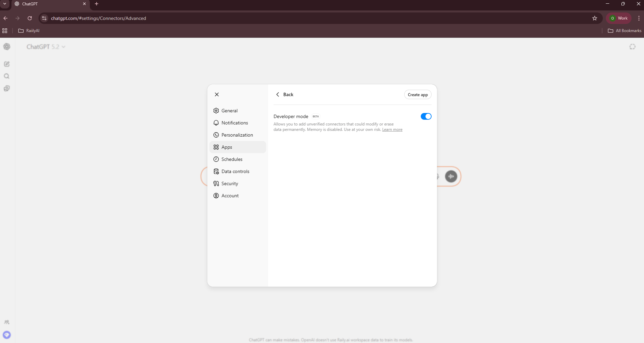
Task: Open General settings
Action: tap(238, 111)
